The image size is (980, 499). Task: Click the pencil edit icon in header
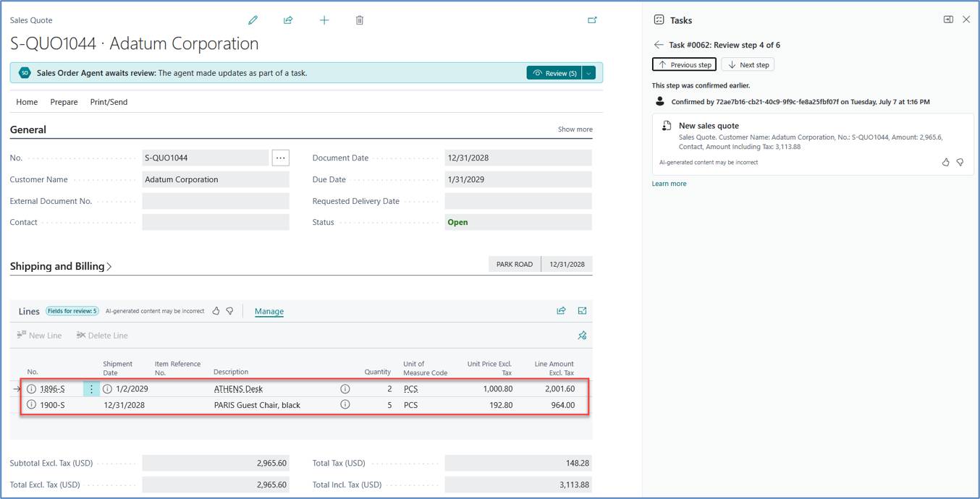253,20
